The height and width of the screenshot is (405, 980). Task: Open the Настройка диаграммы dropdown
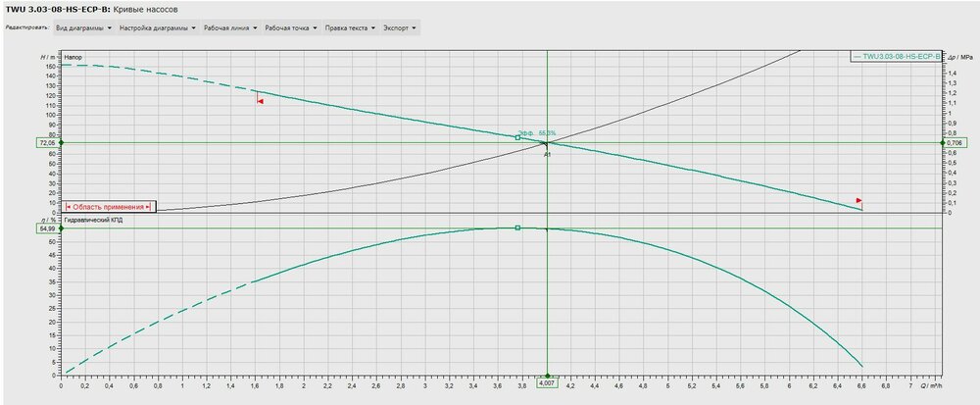point(158,28)
